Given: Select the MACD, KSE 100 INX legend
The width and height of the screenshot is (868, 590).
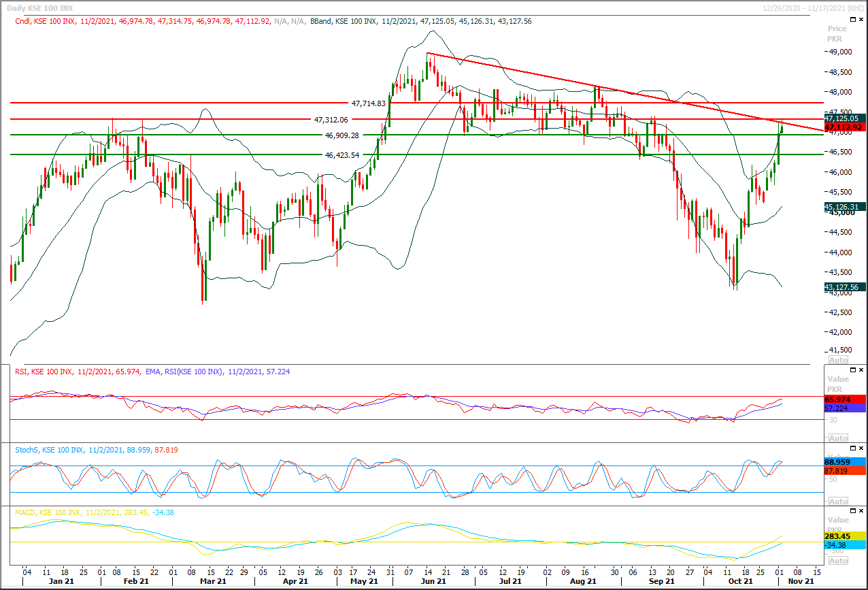Looking at the screenshot, I should point(94,512).
